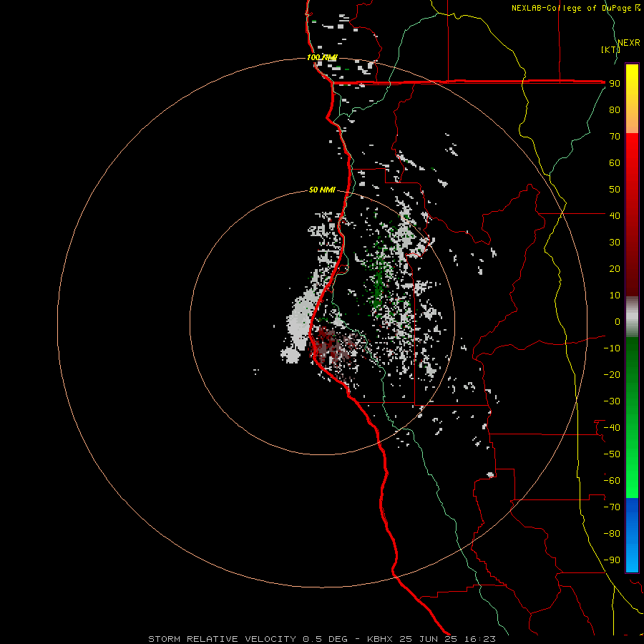The height and width of the screenshot is (644, 644).
Task: Click the "-70" value on the velocity scale
Action: 612,507
